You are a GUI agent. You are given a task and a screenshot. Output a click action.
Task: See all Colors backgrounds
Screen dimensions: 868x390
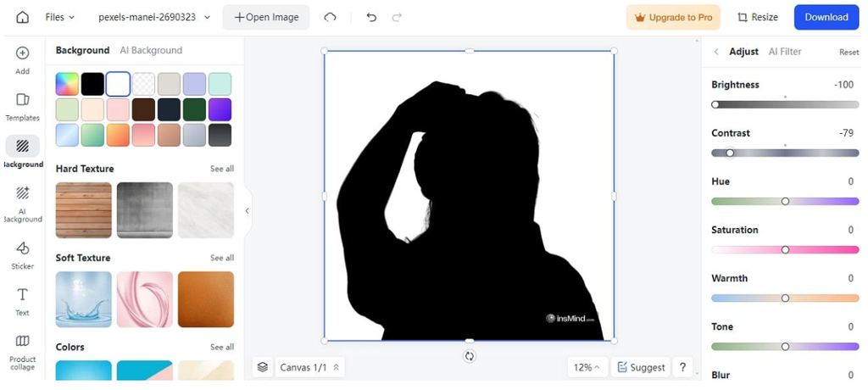click(x=222, y=347)
